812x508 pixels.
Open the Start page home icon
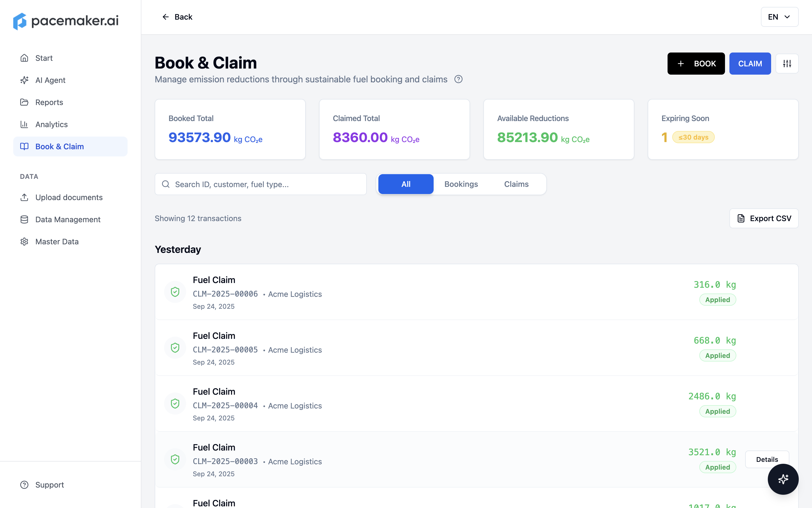click(x=24, y=58)
